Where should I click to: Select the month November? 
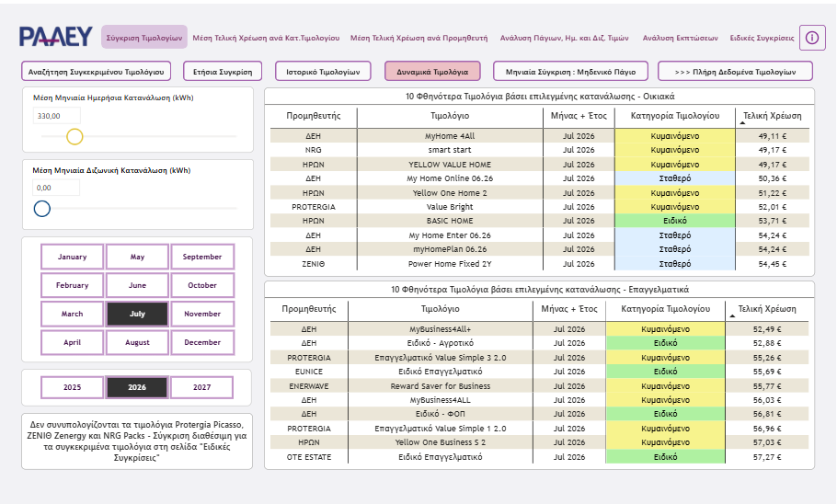tap(202, 314)
